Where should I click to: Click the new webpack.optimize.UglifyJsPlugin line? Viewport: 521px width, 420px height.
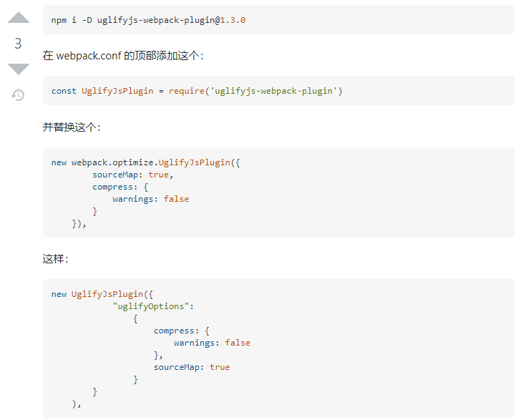click(x=145, y=162)
